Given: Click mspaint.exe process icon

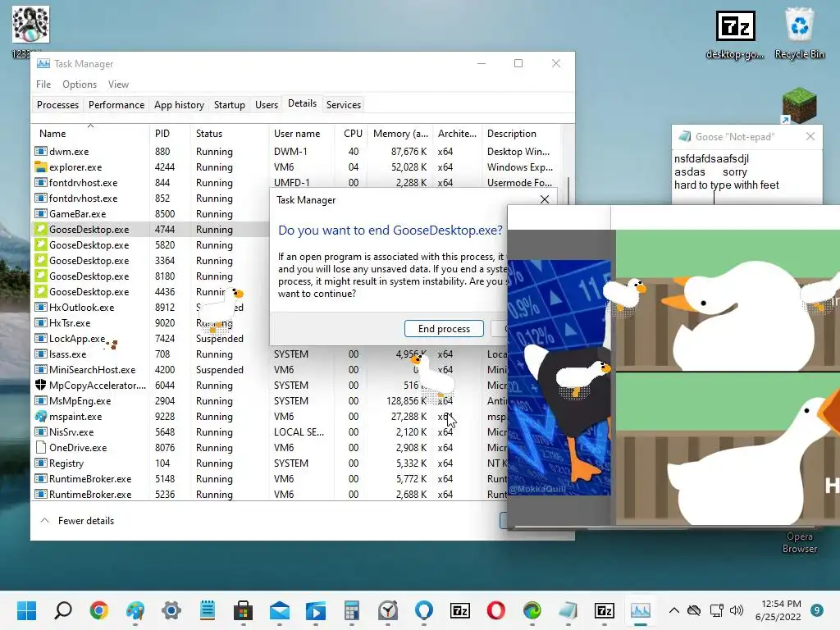Looking at the screenshot, I should pyautogui.click(x=41, y=416).
